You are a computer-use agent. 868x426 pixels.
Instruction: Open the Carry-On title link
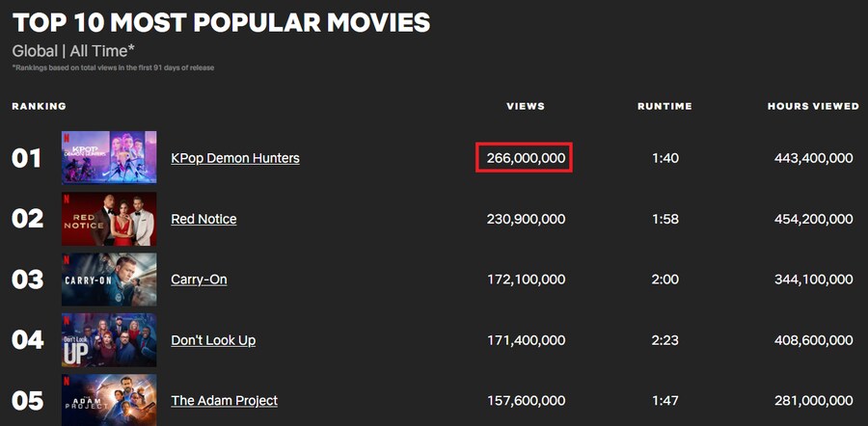[199, 280]
